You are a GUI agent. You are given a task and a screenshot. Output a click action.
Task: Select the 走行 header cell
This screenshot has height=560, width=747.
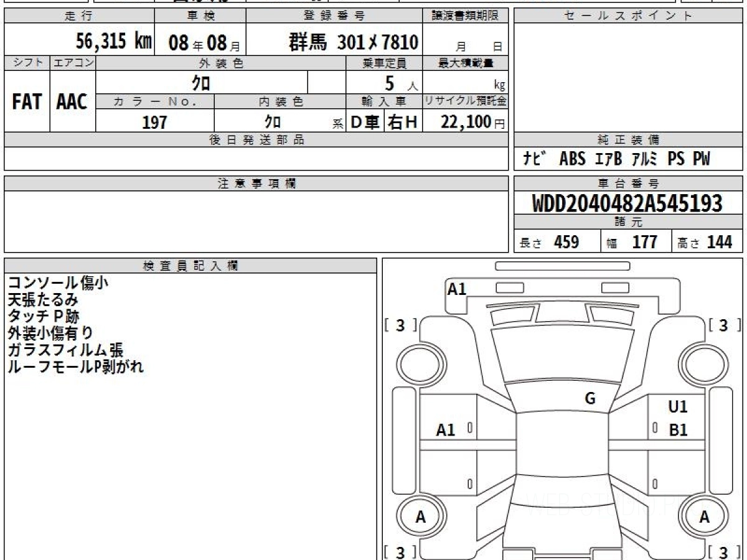point(79,16)
